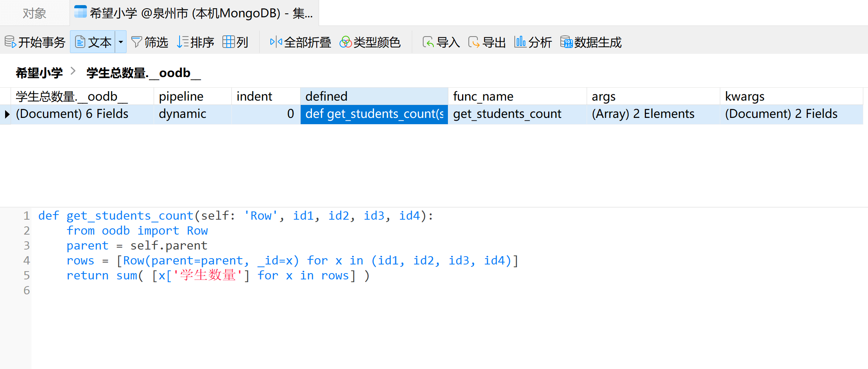This screenshot has height=369, width=868.
Task: Open Data Generation (数据生成)
Action: click(591, 42)
